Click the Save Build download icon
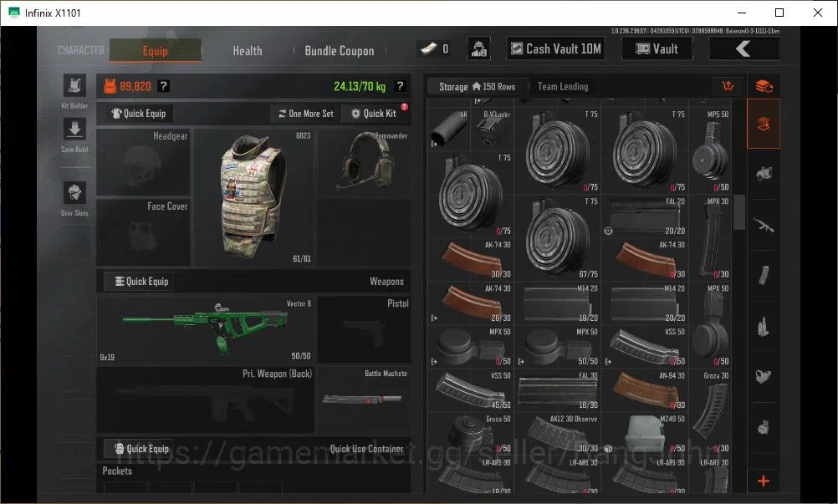Image resolution: width=838 pixels, height=504 pixels. point(74,130)
